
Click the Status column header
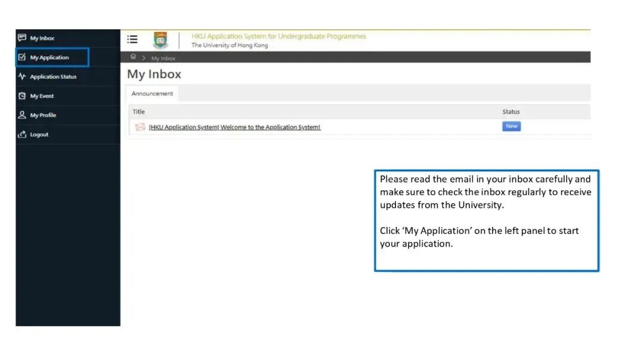tap(510, 112)
